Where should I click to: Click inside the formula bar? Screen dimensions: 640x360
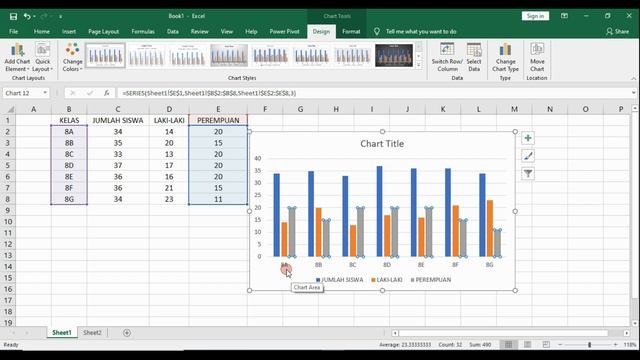click(373, 93)
